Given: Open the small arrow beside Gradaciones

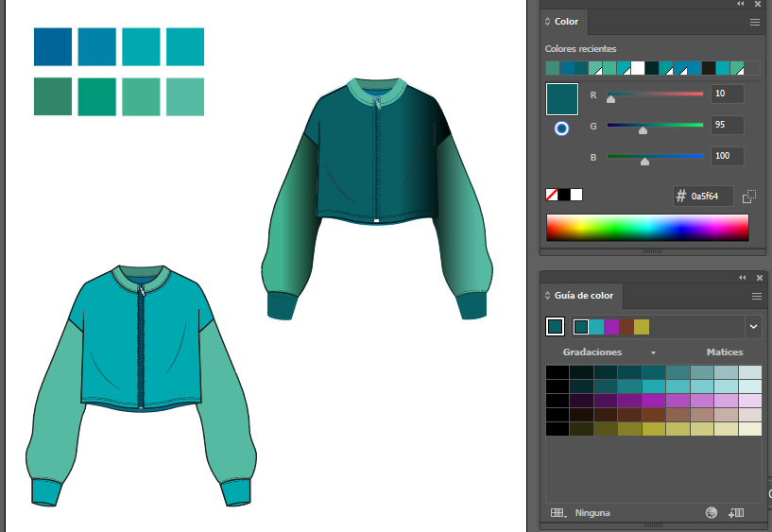Looking at the screenshot, I should coord(653,352).
